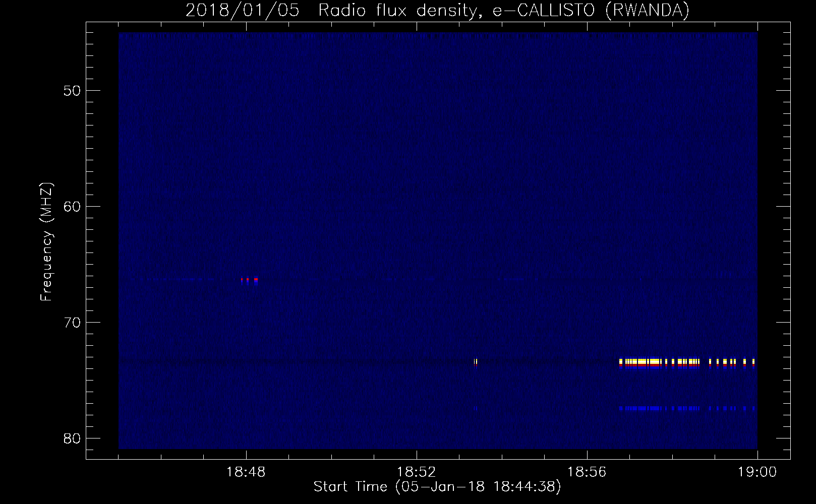
Task: Click the bright yellow emission band near 73.5 MHz
Action: (687, 362)
